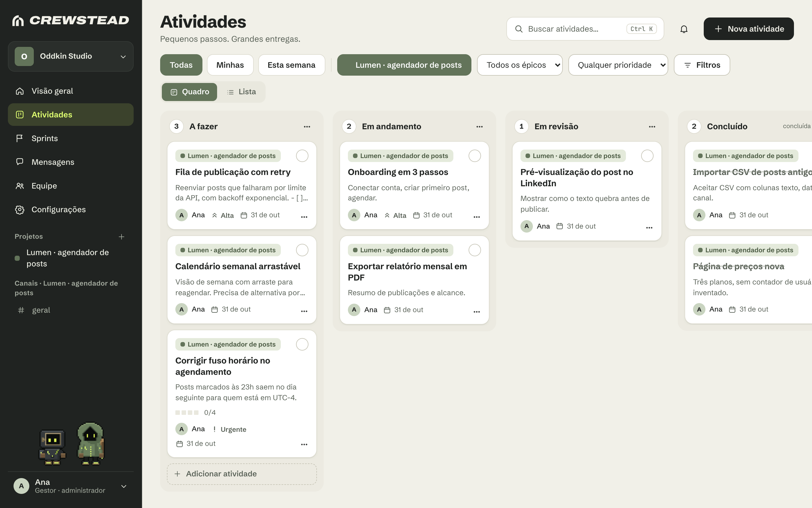Open Sprints in the sidebar
The width and height of the screenshot is (812, 508).
click(x=71, y=138)
